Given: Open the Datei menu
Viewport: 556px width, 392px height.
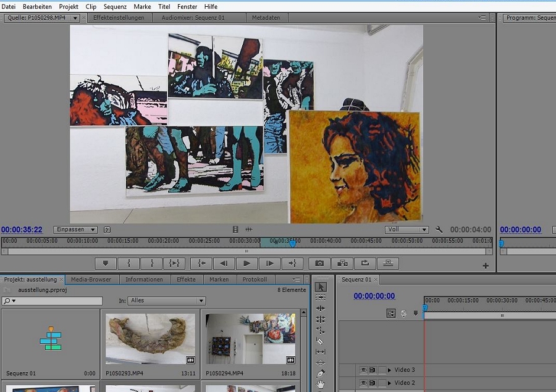Looking at the screenshot, I should pyautogui.click(x=9, y=6).
